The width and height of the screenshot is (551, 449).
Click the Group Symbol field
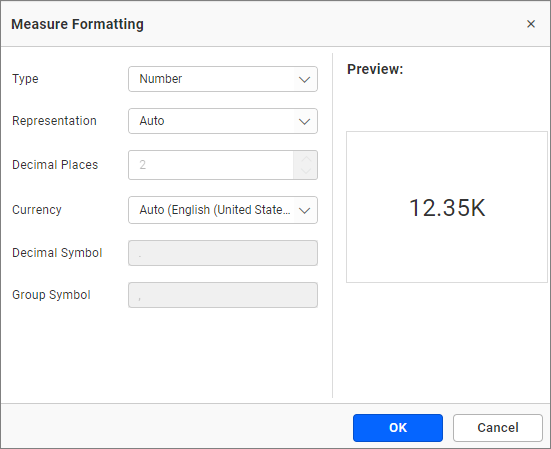click(223, 295)
